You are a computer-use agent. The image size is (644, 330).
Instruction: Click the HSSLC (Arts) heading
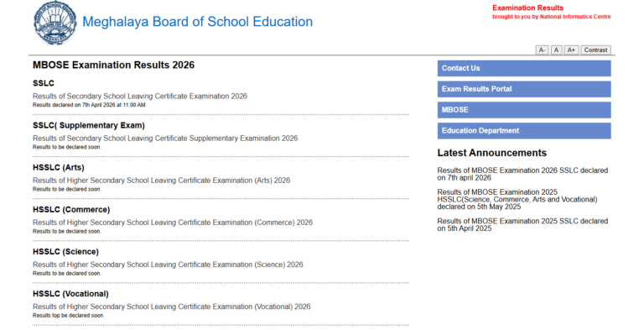tap(59, 167)
